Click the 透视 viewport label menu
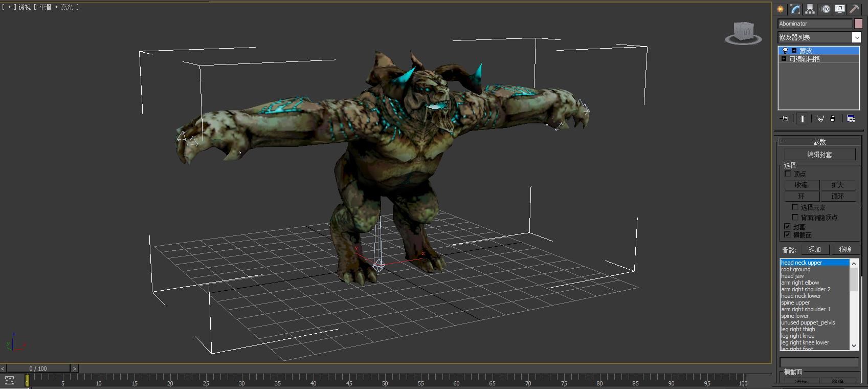Screen dimensions: 868x389 [25, 8]
